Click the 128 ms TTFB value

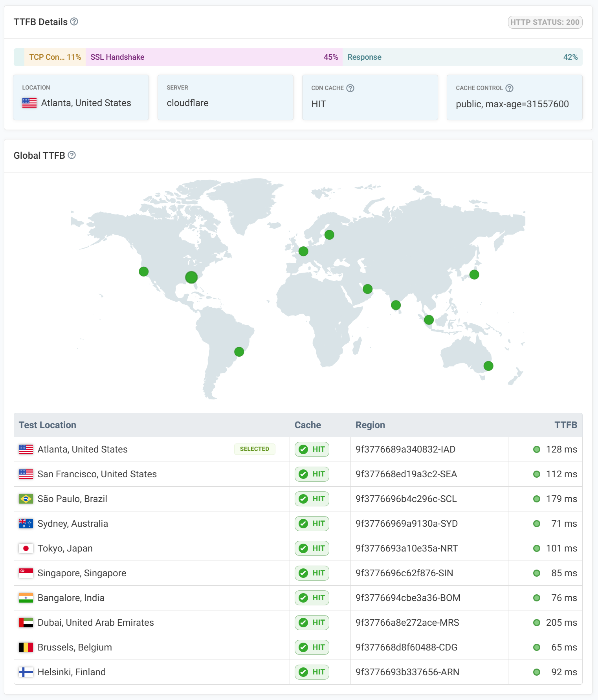[x=561, y=449]
